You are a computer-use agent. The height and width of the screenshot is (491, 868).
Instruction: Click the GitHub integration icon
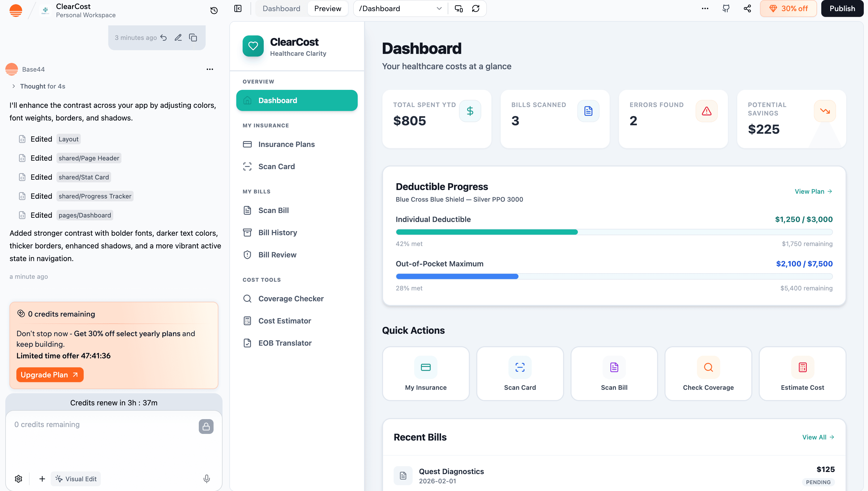point(726,9)
